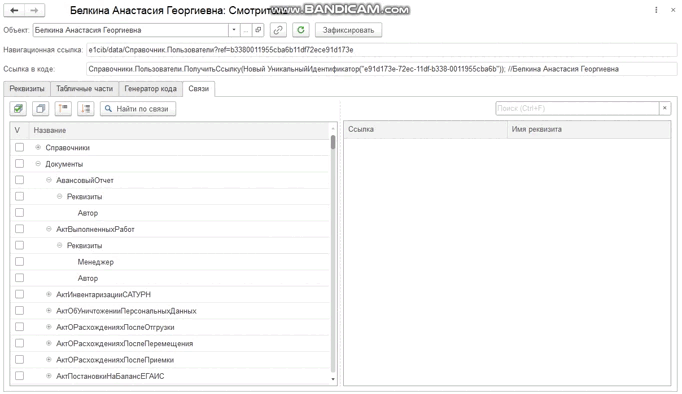Click the scrollbar down arrow of the tree
This screenshot has width=682, height=394.
click(x=333, y=379)
